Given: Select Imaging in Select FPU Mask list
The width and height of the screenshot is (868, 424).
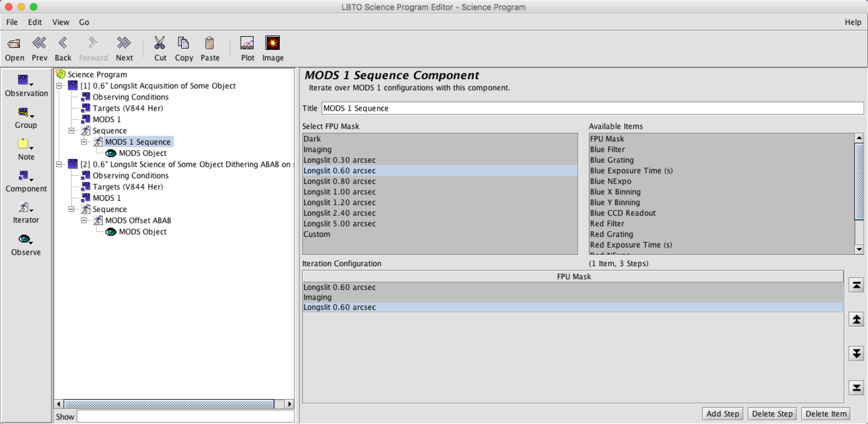Looking at the screenshot, I should pos(440,149).
